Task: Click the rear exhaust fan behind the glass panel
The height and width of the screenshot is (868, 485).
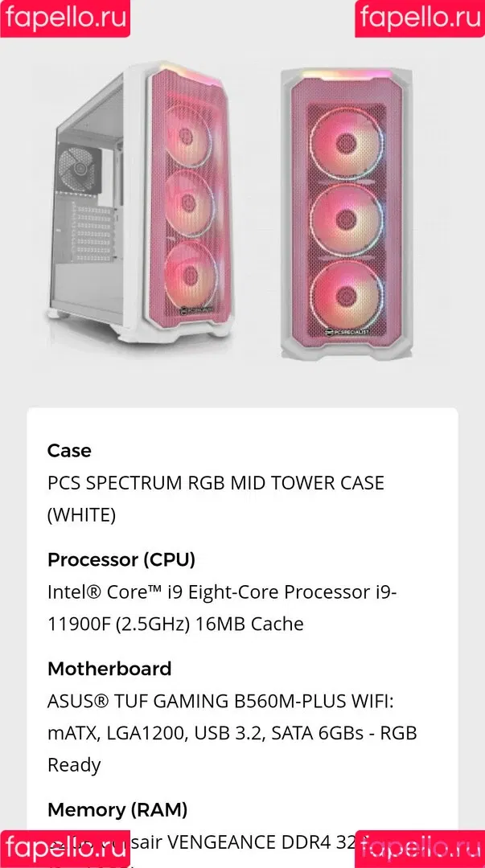Action: tap(79, 168)
